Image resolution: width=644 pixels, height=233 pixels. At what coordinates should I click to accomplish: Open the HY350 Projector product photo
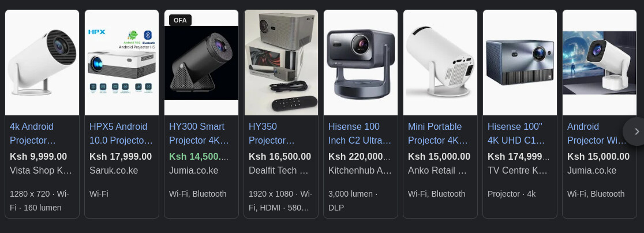coord(281,62)
